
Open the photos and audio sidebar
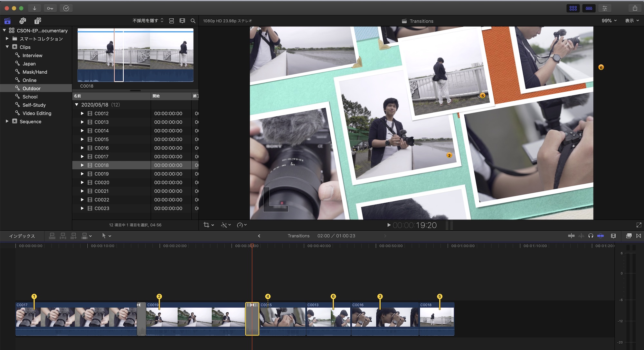click(23, 21)
